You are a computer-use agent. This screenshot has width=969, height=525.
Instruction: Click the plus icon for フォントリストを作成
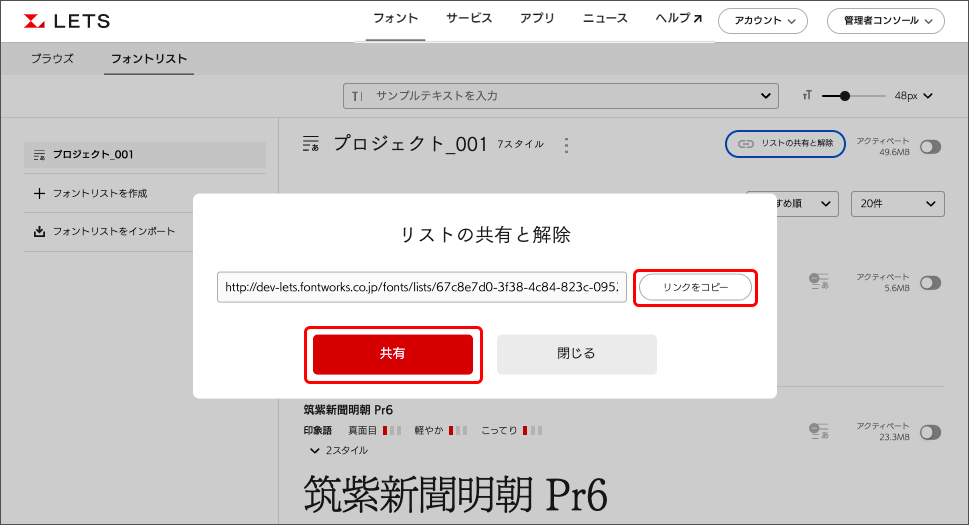tap(40, 193)
